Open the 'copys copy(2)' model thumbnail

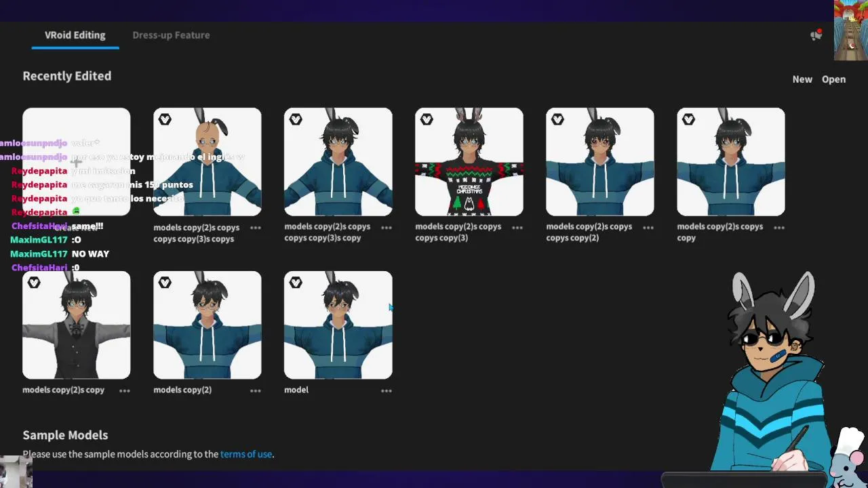pyautogui.click(x=600, y=162)
